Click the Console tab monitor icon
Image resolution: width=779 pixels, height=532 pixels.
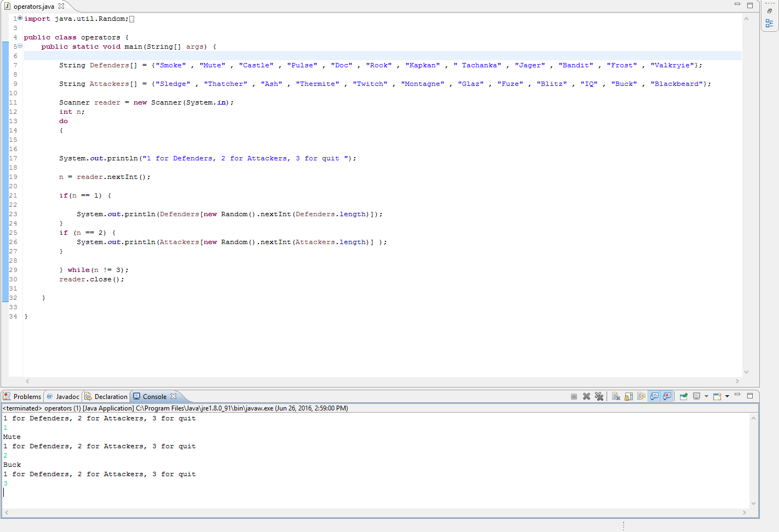[137, 396]
